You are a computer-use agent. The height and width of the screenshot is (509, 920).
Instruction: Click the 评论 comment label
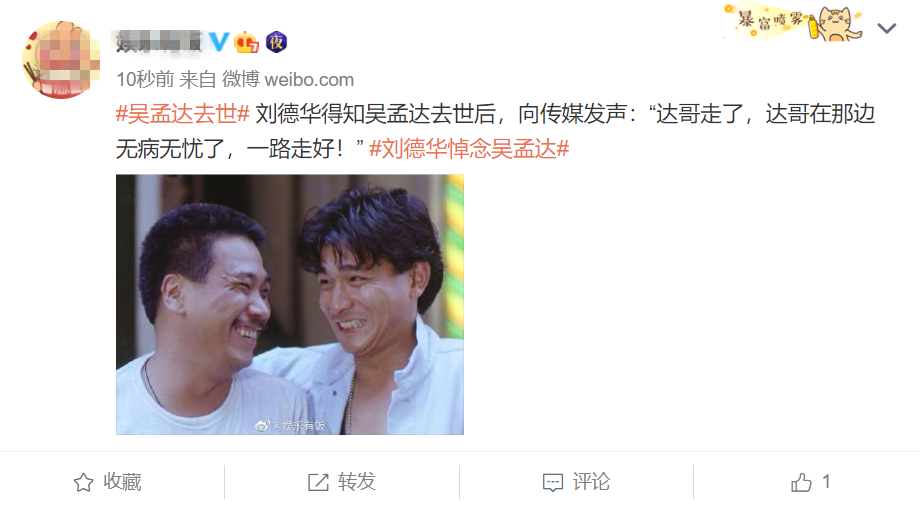pos(591,482)
